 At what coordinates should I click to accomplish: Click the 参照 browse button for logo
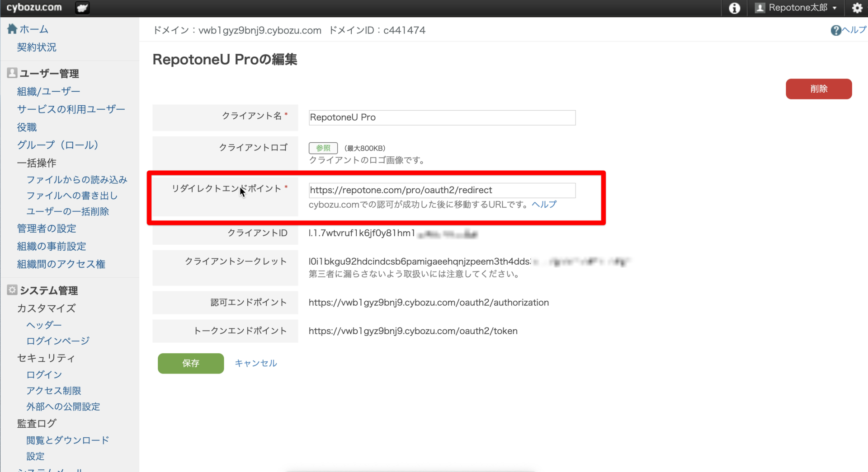pos(323,148)
